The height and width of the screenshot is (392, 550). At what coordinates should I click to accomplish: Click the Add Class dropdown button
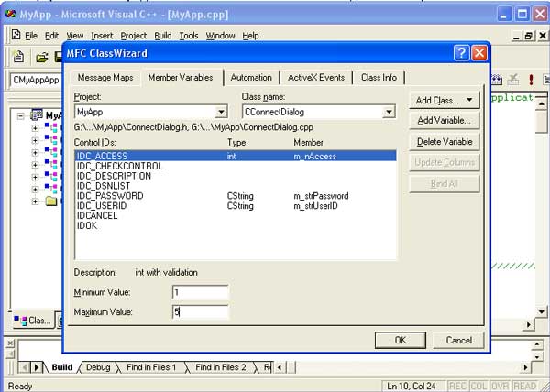(x=444, y=100)
